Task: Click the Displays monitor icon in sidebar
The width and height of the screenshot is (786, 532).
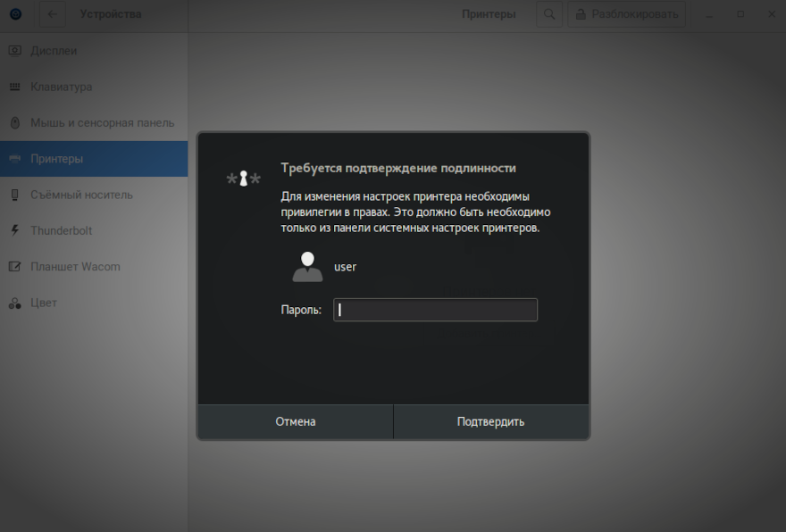Action: coord(14,51)
